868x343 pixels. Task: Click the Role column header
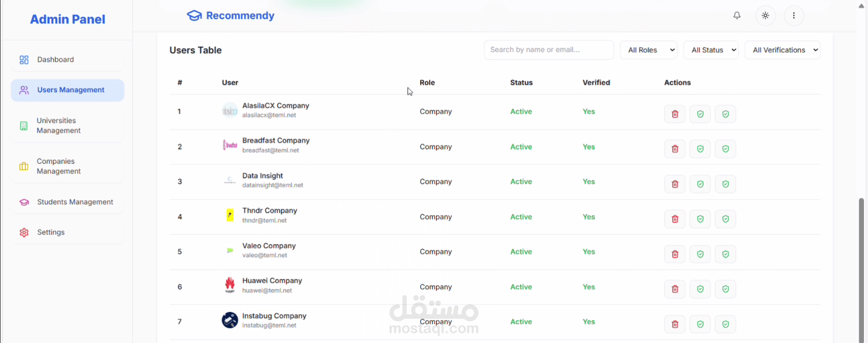(427, 82)
